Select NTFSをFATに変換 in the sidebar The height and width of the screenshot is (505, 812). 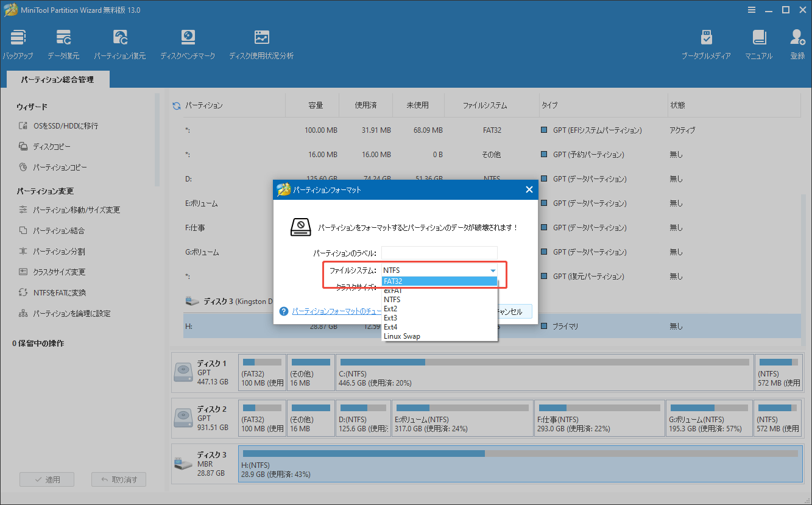pos(52,293)
